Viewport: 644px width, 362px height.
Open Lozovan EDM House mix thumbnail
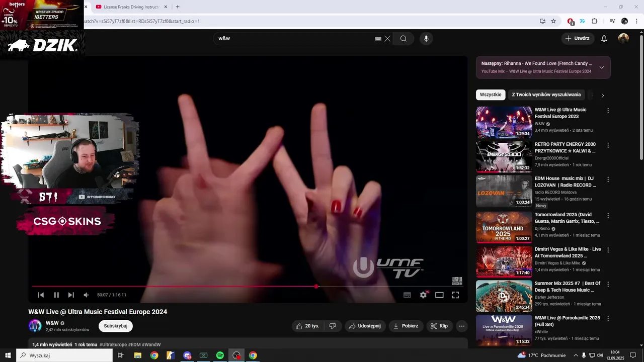pyautogui.click(x=504, y=191)
